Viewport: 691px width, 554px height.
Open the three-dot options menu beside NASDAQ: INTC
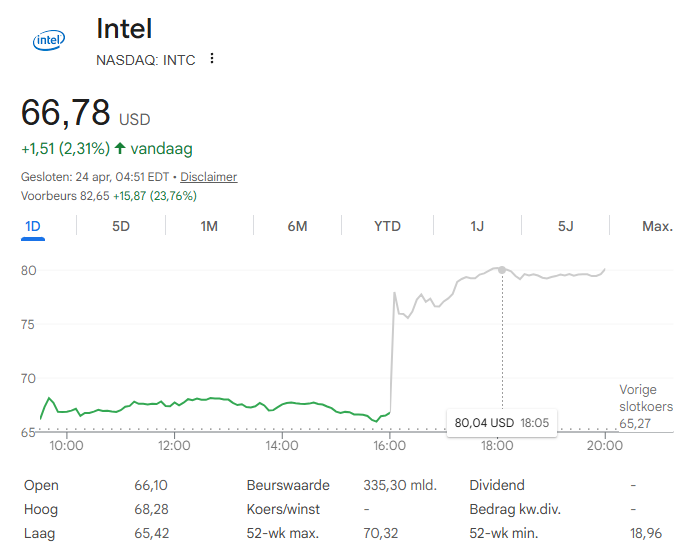tap(212, 59)
